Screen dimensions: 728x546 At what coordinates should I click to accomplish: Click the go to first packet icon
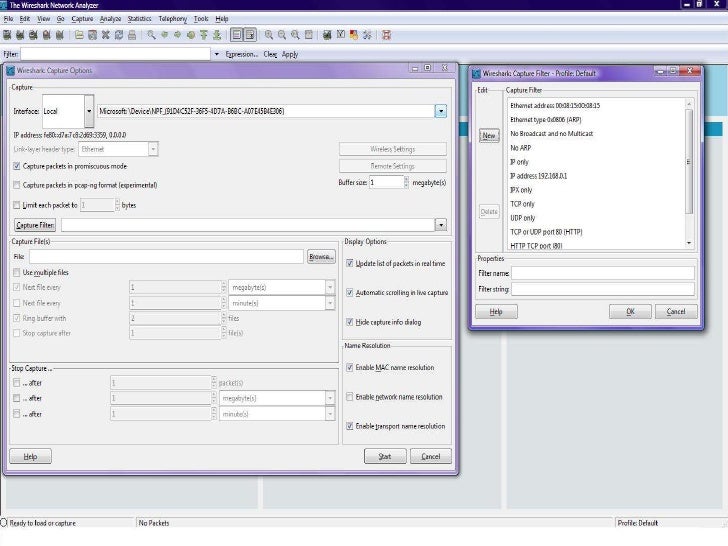coord(204,35)
